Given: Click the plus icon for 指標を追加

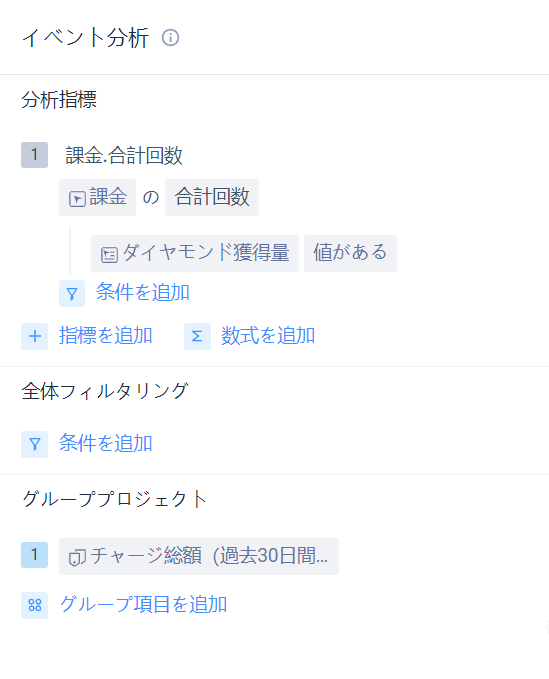Looking at the screenshot, I should point(35,336).
